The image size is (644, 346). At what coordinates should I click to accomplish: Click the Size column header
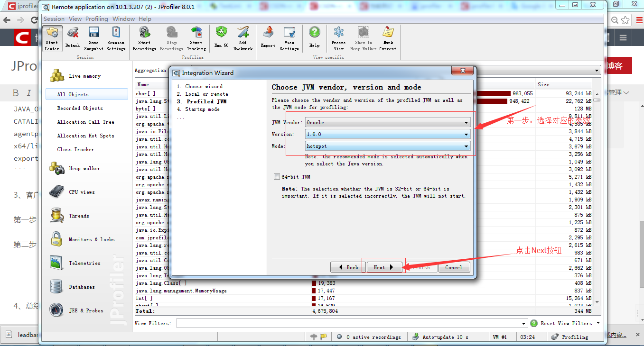564,84
